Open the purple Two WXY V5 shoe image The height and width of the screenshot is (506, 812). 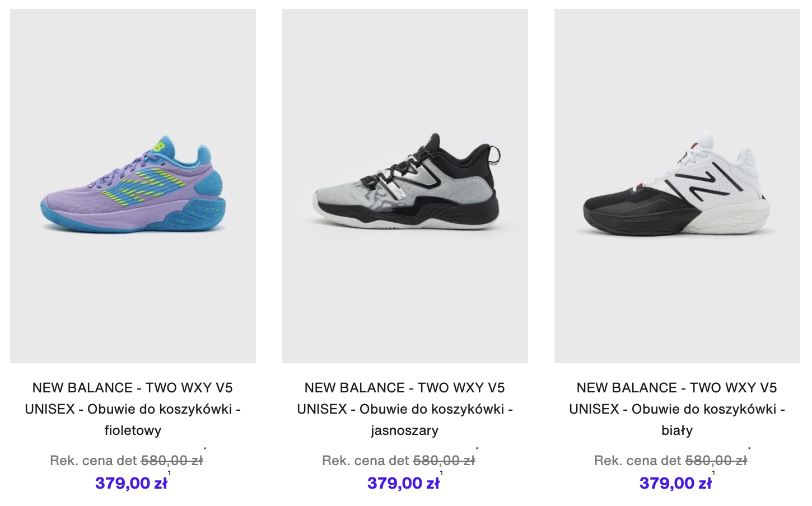coord(133,186)
